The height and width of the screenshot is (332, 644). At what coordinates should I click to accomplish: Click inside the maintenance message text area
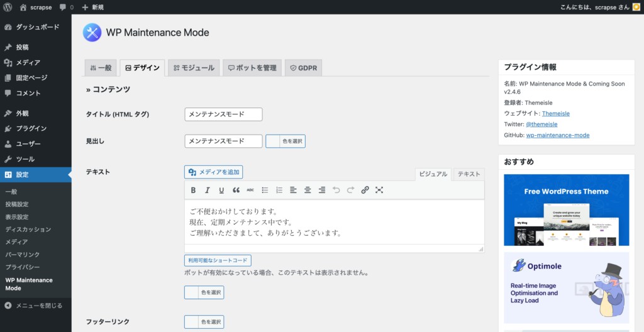pyautogui.click(x=335, y=222)
